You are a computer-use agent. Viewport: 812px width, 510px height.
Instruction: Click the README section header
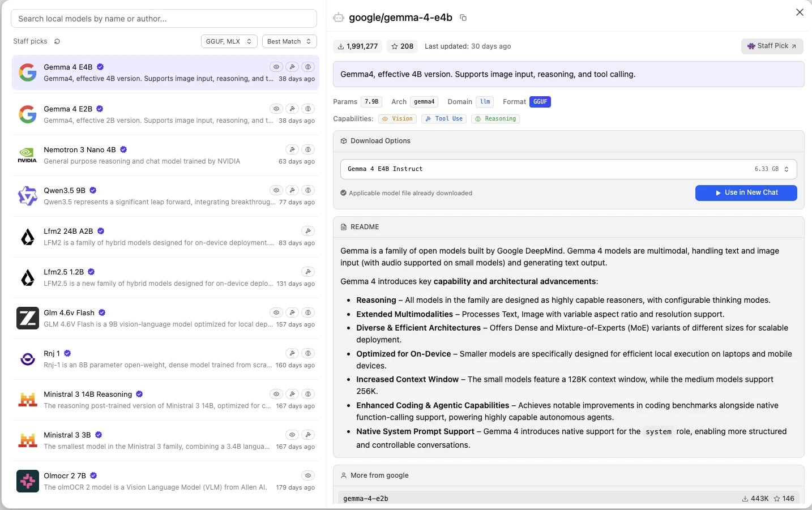coord(569,227)
